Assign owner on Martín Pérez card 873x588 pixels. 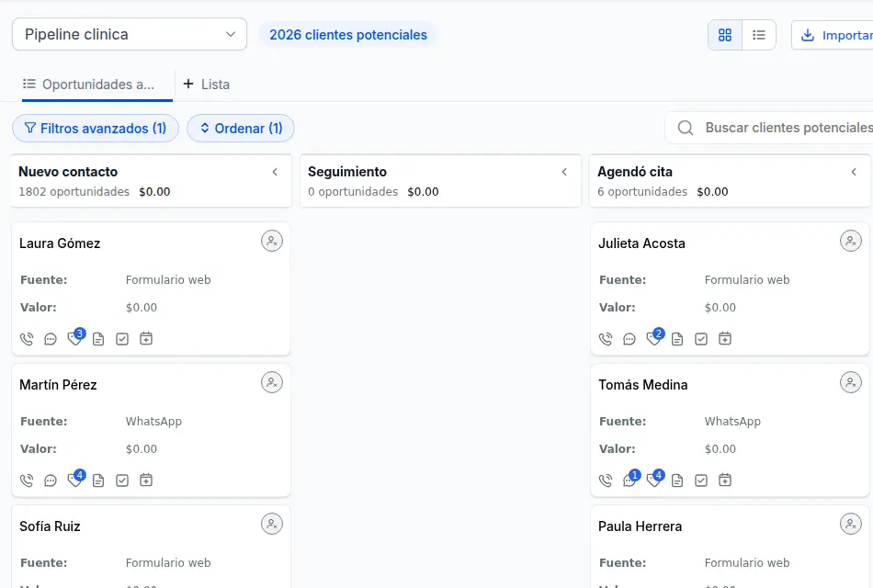click(x=272, y=382)
